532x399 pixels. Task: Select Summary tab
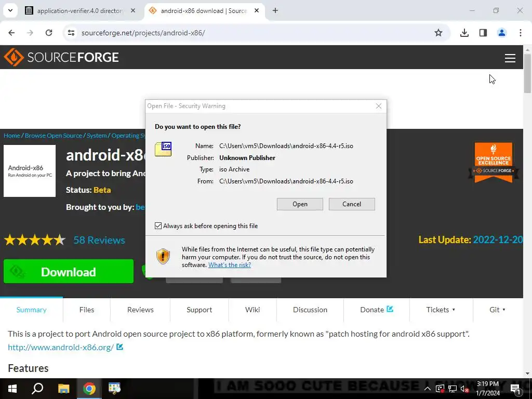pyautogui.click(x=32, y=310)
